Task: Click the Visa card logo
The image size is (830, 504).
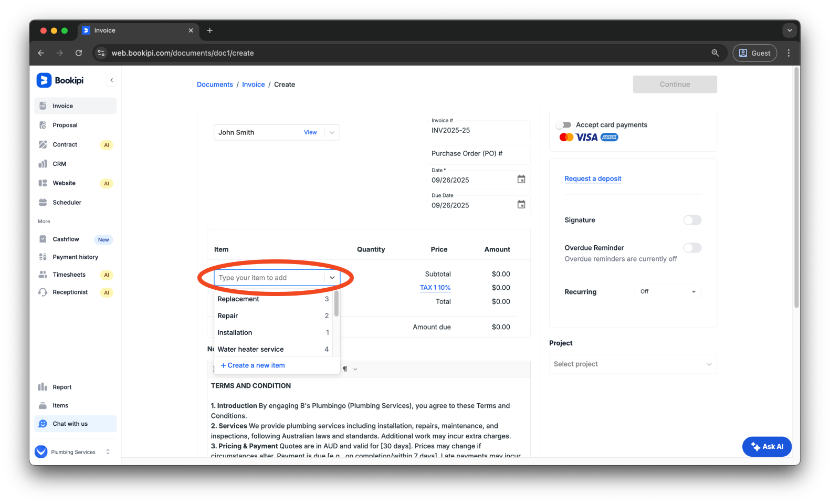Action: [587, 137]
